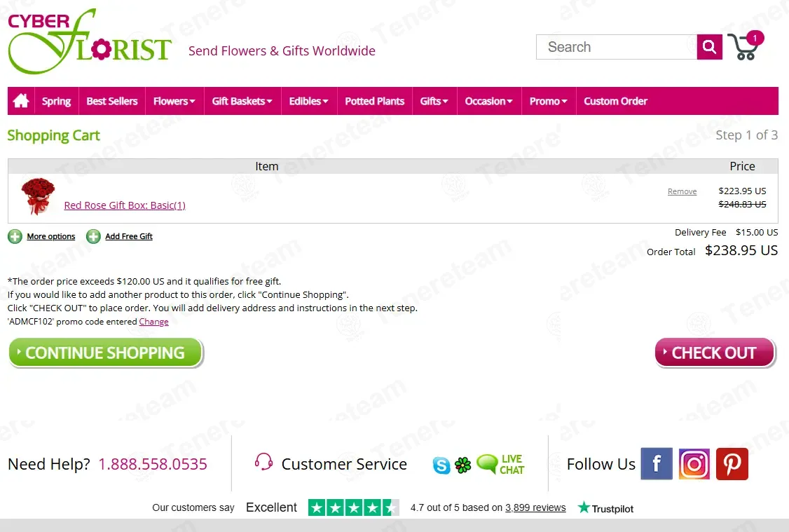Expand the Gifts dropdown menu

pos(434,101)
